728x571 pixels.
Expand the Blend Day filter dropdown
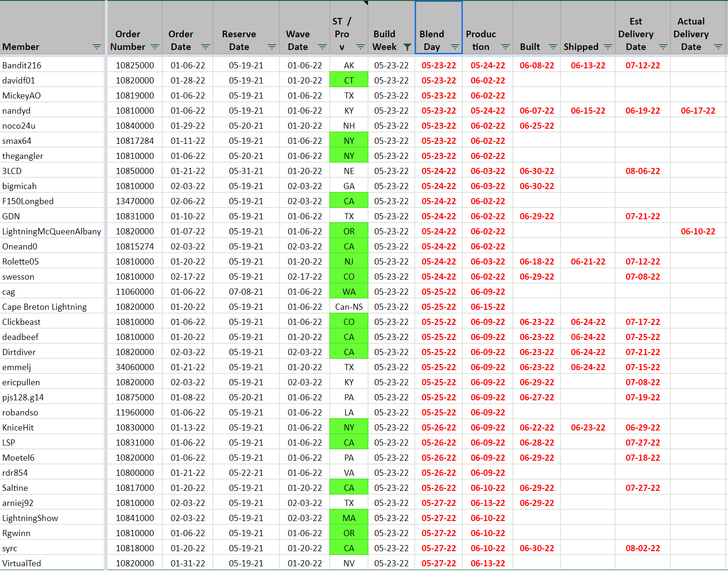455,47
